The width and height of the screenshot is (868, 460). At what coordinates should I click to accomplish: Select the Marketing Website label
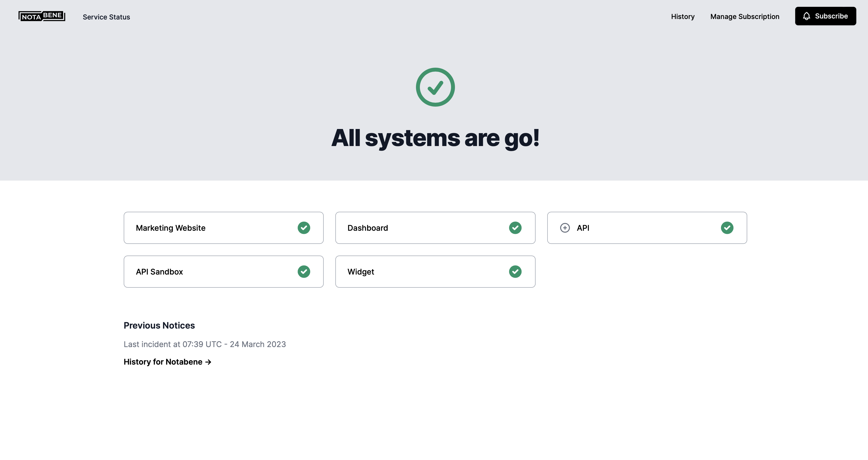[170, 228]
